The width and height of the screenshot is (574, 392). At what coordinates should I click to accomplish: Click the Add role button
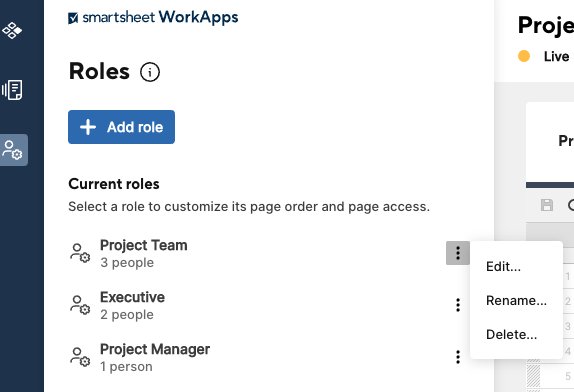122,127
